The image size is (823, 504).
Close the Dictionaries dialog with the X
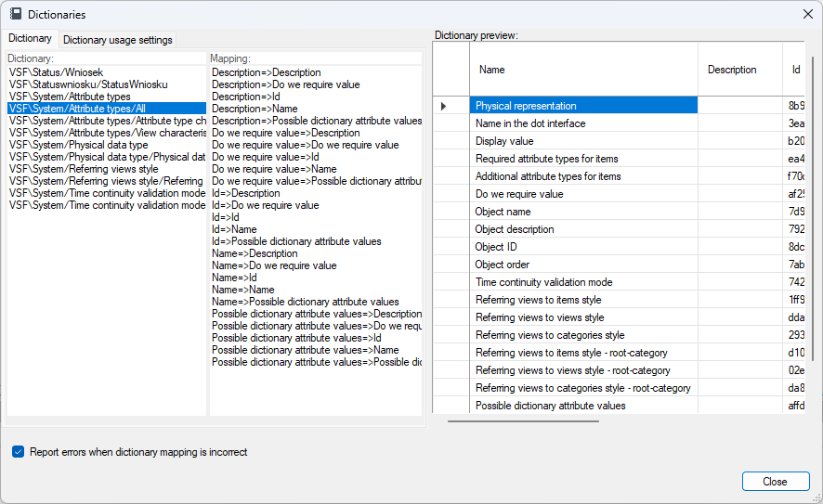pyautogui.click(x=808, y=14)
